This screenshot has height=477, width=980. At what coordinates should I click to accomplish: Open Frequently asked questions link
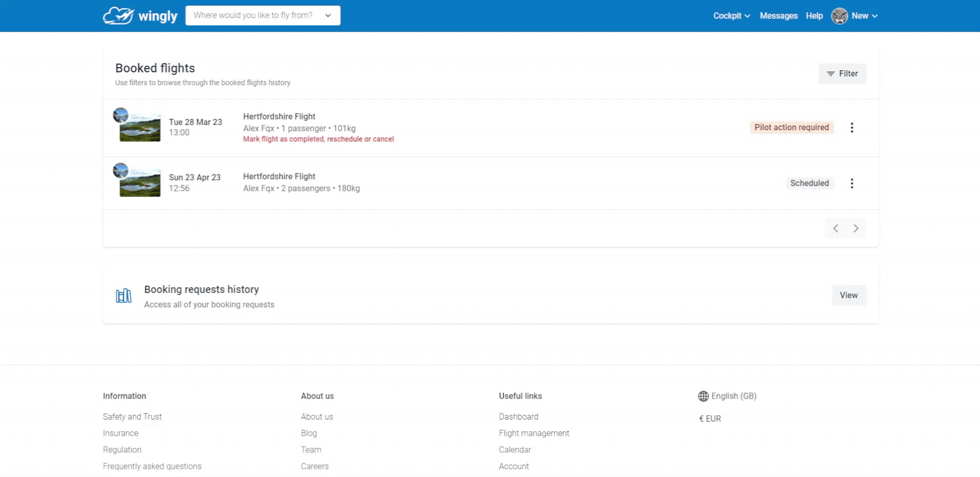coord(152,466)
